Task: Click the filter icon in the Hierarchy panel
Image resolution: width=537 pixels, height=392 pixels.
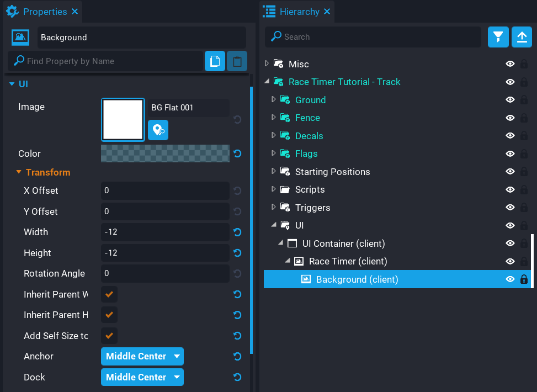Action: [x=498, y=37]
